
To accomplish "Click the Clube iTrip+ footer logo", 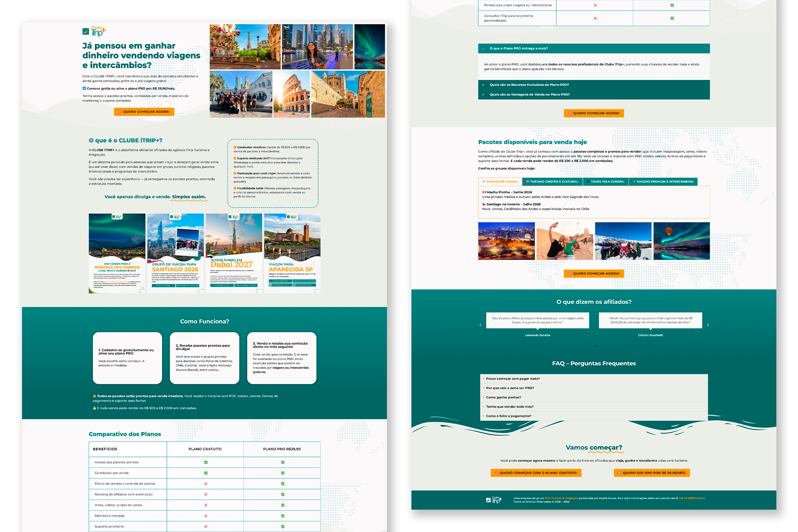I will pyautogui.click(x=494, y=500).
